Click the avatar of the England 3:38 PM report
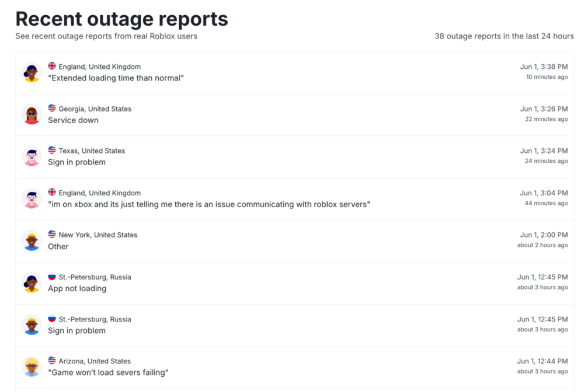 point(32,72)
